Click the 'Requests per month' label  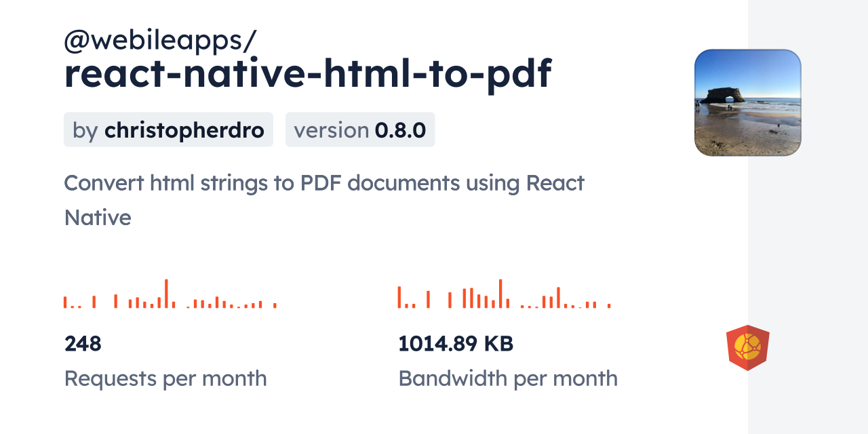165,378
